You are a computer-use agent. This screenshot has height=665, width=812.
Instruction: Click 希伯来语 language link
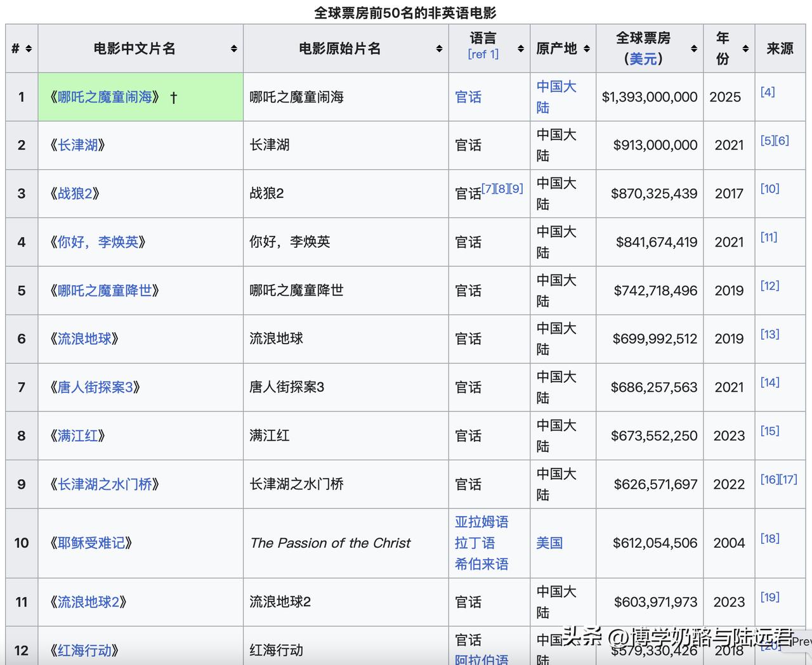[481, 564]
